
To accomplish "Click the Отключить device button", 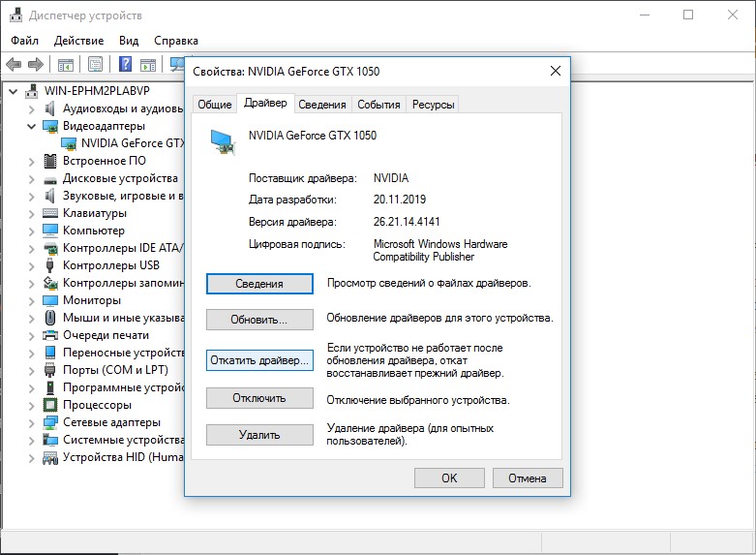I will 259,398.
